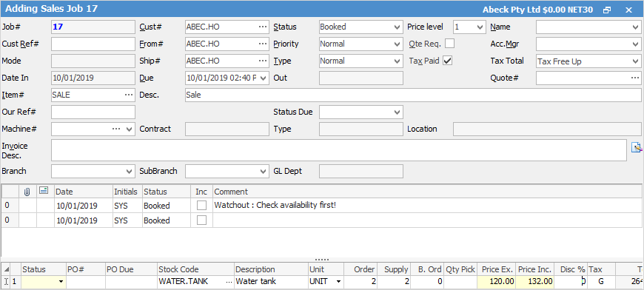Click the Water tank description cell
Image resolution: width=644 pixels, height=290 pixels.
[x=271, y=282]
